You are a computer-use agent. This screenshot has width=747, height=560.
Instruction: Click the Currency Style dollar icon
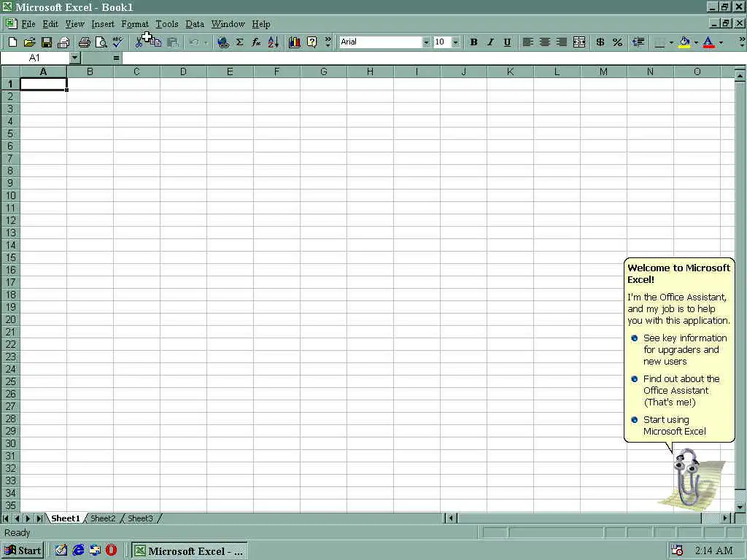[x=600, y=42]
